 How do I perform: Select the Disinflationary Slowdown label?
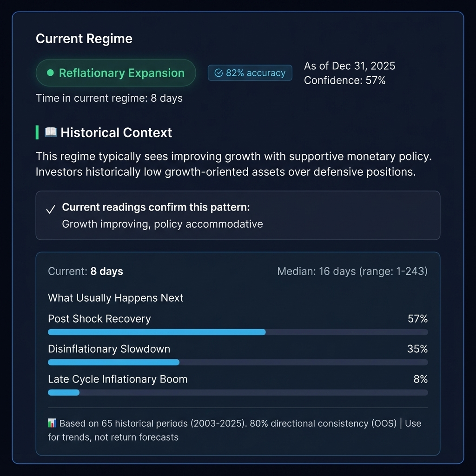[109, 349]
